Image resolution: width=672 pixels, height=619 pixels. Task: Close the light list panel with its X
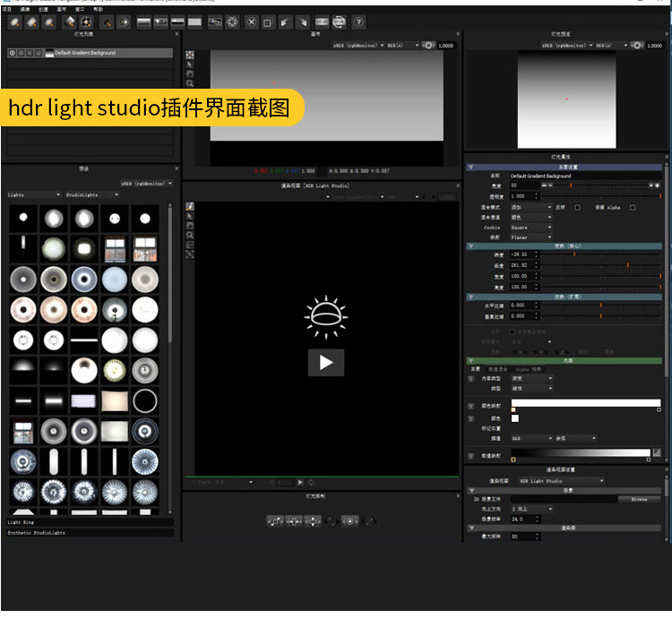(177, 34)
